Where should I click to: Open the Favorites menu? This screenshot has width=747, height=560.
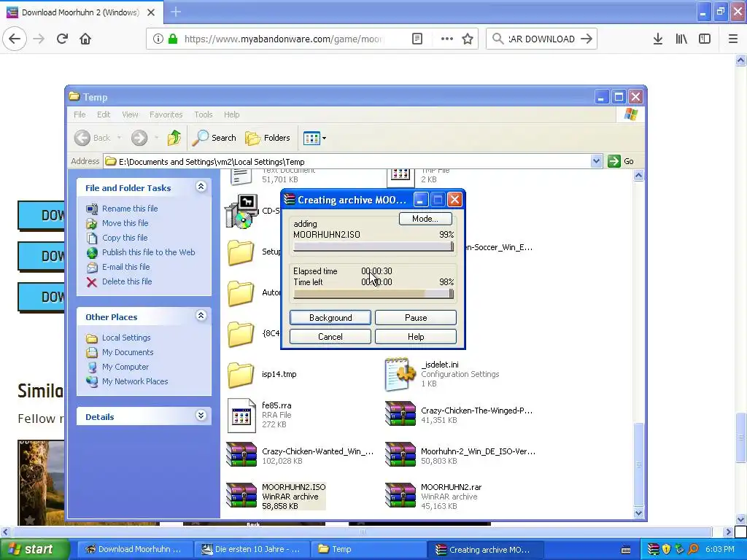click(x=166, y=114)
